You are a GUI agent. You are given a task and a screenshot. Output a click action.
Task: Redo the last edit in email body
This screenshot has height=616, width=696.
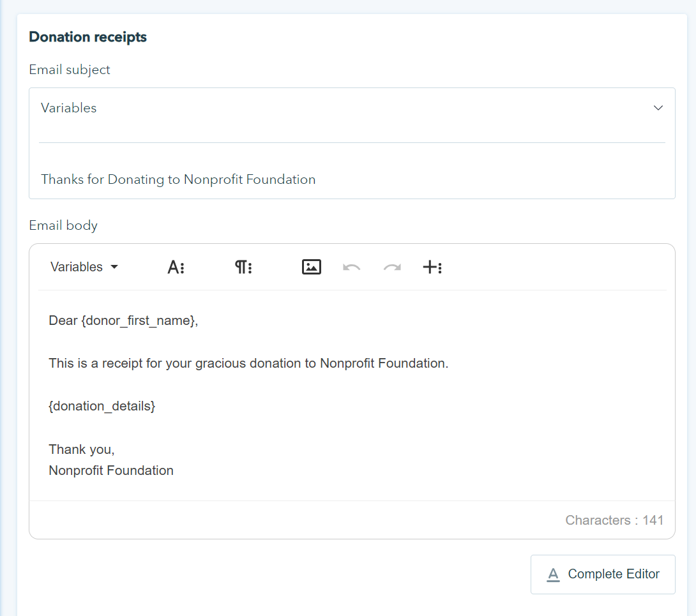click(x=391, y=267)
